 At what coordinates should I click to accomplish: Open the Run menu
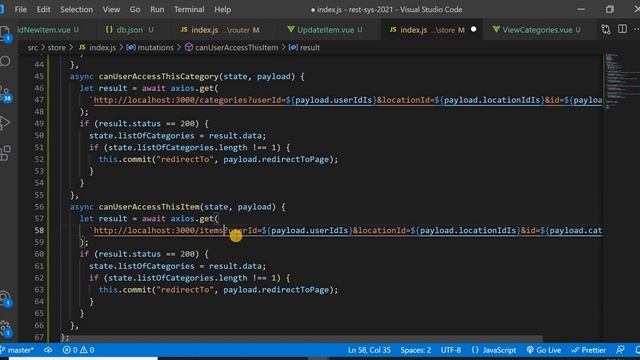(157, 9)
